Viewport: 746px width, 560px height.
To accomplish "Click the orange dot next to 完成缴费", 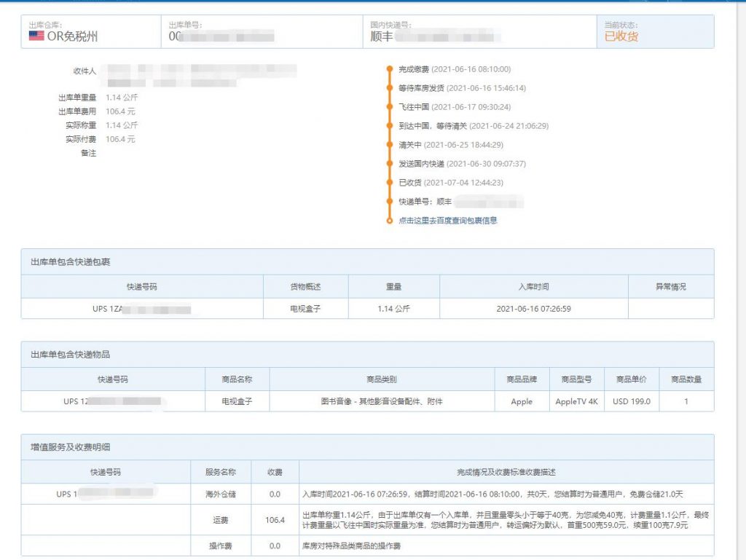I will 390,69.
